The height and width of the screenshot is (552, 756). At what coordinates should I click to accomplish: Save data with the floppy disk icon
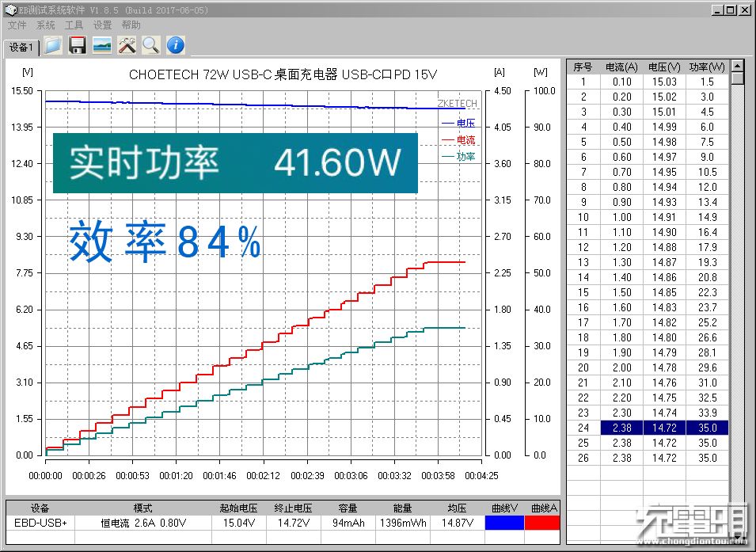(77, 45)
